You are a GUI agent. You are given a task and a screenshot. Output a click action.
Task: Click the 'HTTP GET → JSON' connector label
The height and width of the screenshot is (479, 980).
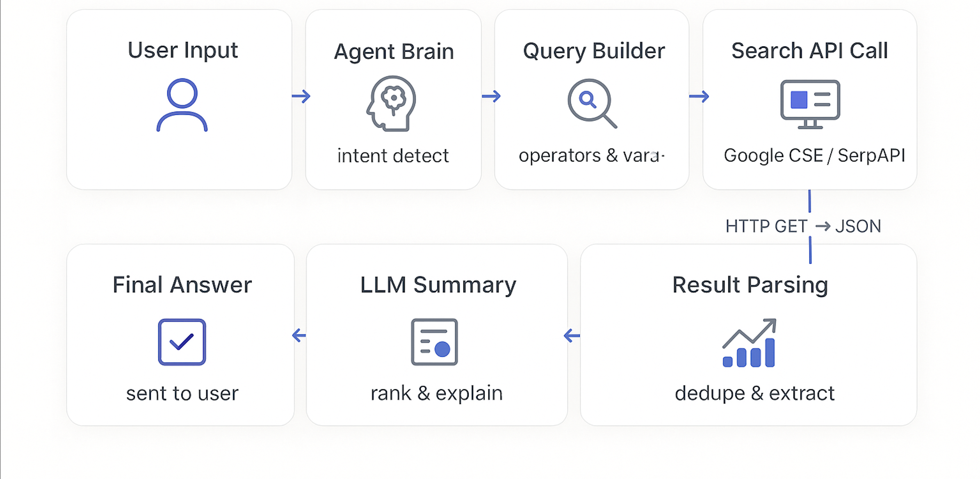pos(803,226)
